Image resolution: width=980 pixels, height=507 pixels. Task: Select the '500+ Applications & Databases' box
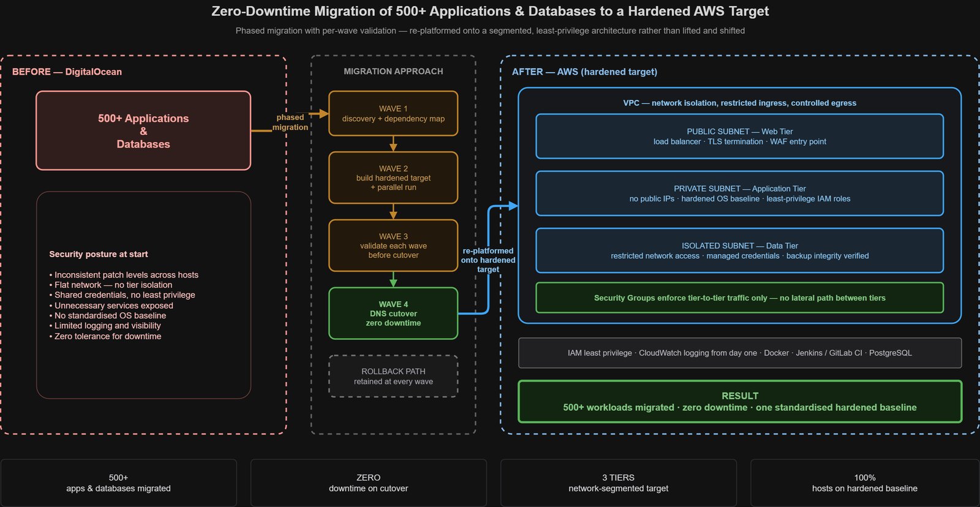pos(143,130)
